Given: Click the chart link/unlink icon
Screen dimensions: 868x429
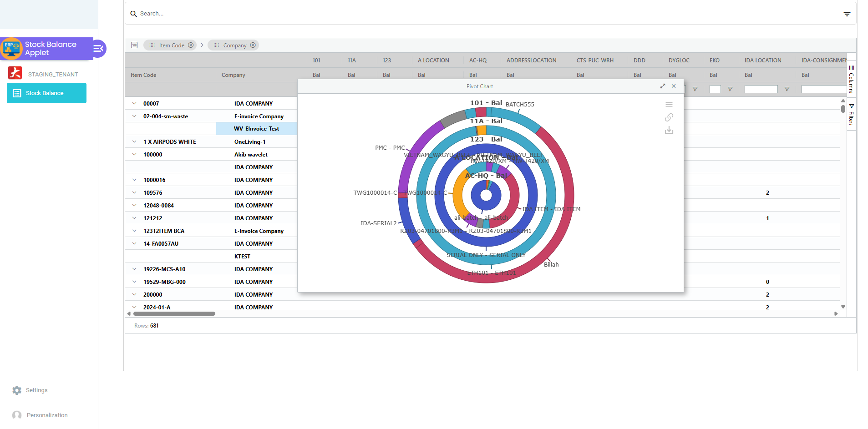Looking at the screenshot, I should click(x=669, y=117).
